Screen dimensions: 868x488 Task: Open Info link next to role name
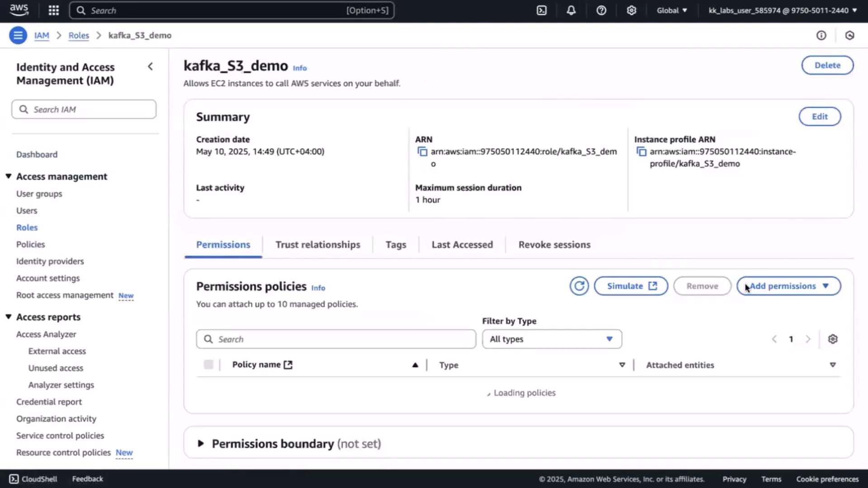coord(300,68)
